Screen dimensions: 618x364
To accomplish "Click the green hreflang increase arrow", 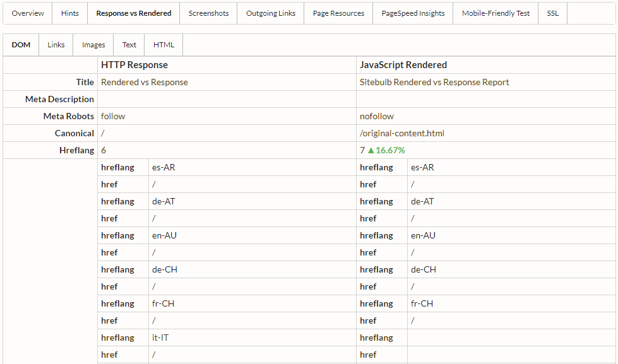I will 371,150.
